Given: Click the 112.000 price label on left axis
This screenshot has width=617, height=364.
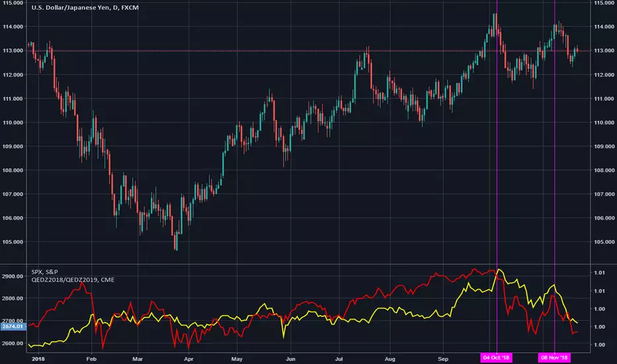Looking at the screenshot, I should pyautogui.click(x=13, y=75).
